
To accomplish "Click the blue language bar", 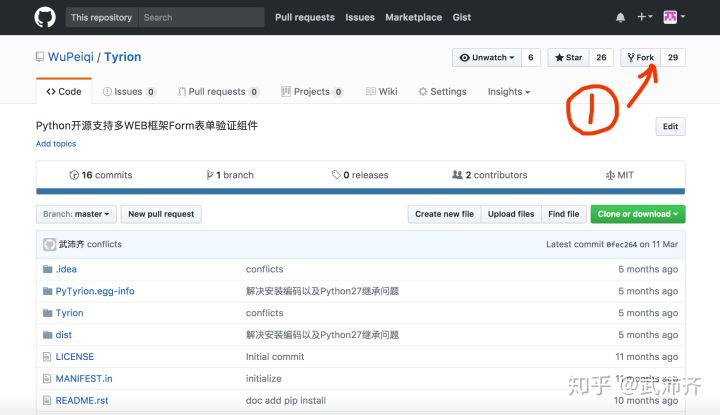I will [360, 191].
